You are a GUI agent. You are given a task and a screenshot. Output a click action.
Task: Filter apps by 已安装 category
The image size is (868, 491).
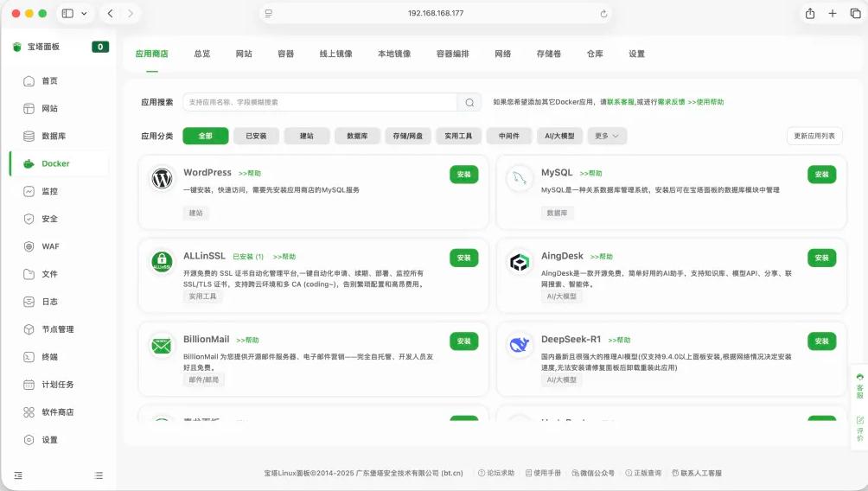(256, 137)
